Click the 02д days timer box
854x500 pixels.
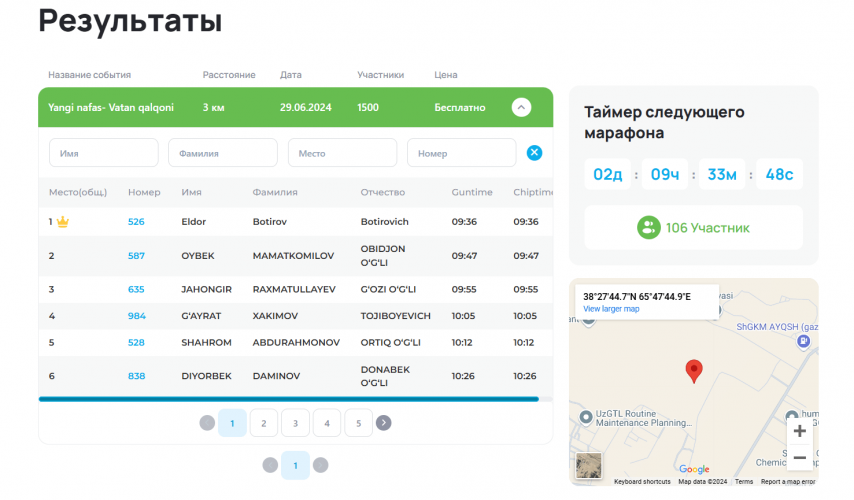click(607, 174)
